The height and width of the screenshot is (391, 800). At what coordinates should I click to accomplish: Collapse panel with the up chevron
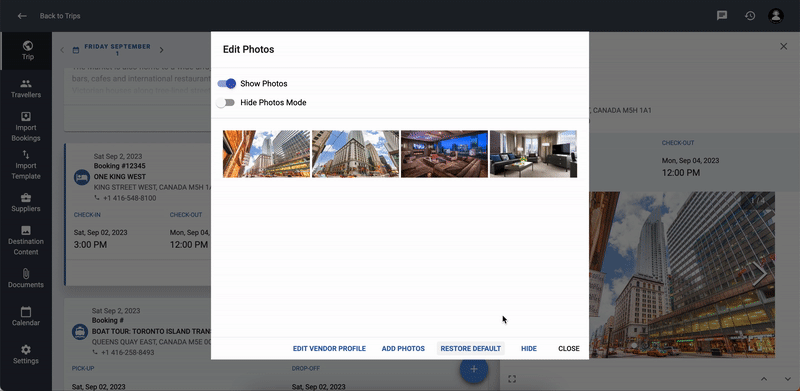tap(764, 379)
